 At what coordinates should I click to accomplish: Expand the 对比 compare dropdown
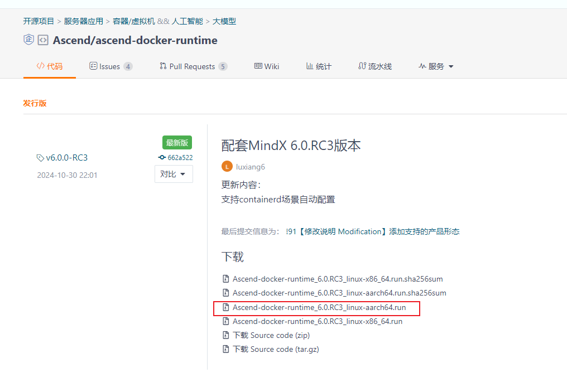[x=174, y=174]
